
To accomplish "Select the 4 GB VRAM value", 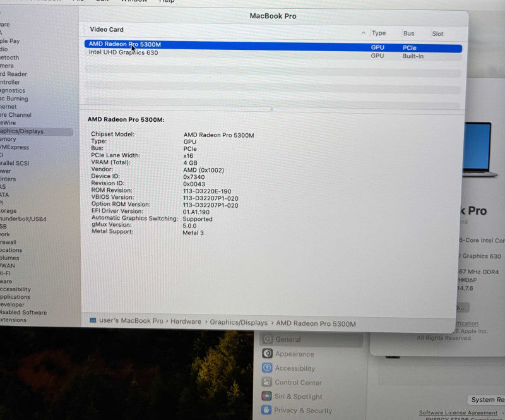I will pos(191,163).
